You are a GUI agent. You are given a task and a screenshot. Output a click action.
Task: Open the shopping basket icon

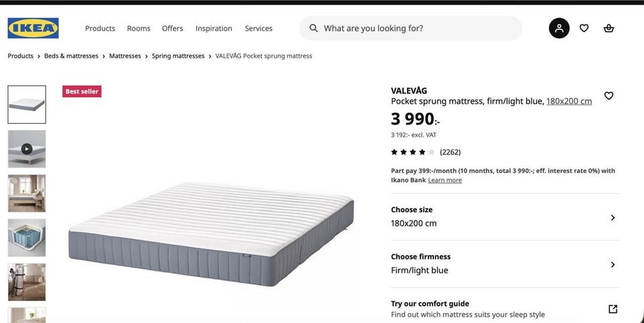[608, 28]
